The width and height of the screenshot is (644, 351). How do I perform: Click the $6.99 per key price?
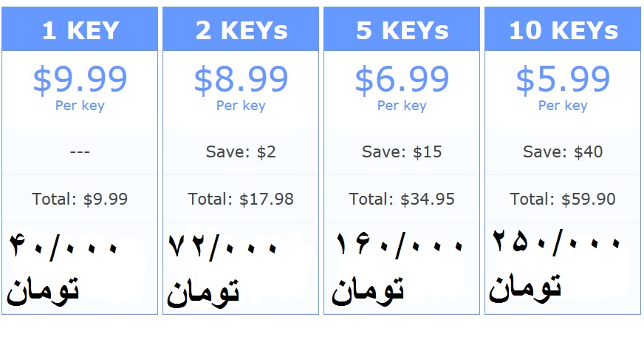[402, 79]
